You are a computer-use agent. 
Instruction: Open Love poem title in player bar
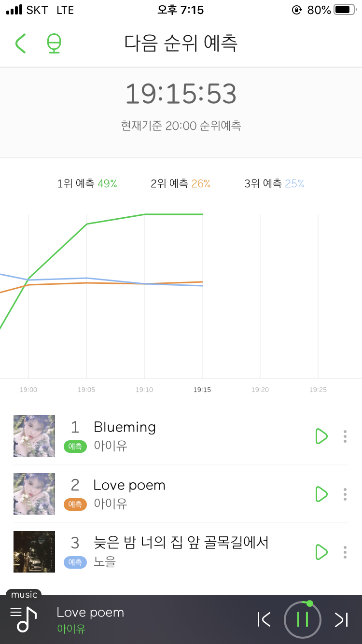tap(90, 613)
